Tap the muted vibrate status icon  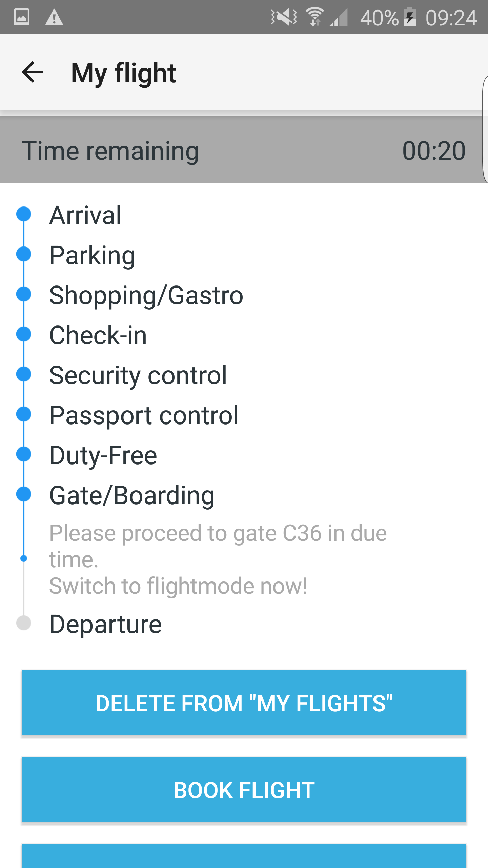click(284, 17)
